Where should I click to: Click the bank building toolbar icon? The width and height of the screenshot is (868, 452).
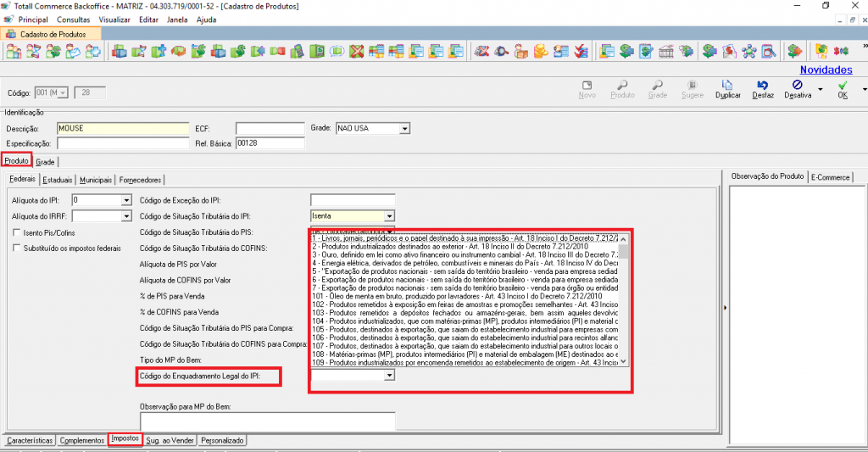666,52
